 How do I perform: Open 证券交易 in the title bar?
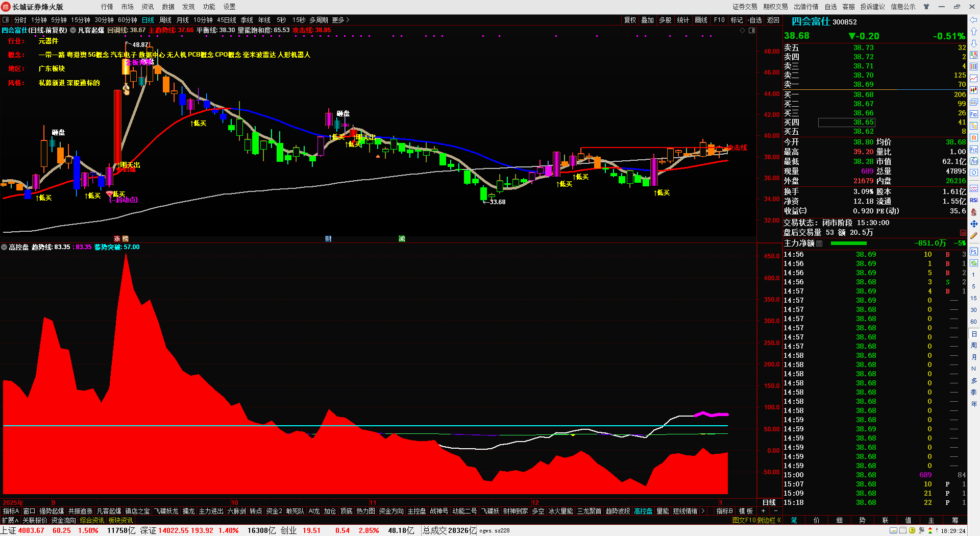point(745,7)
